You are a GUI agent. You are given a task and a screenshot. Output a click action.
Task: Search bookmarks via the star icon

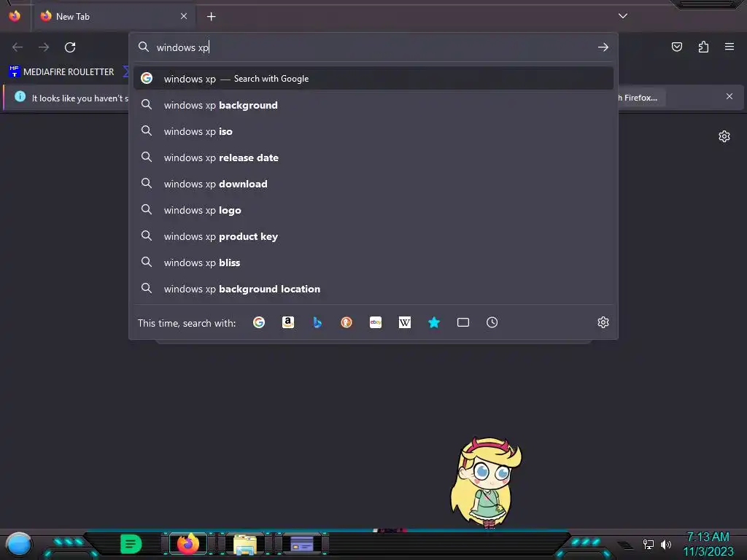point(434,322)
